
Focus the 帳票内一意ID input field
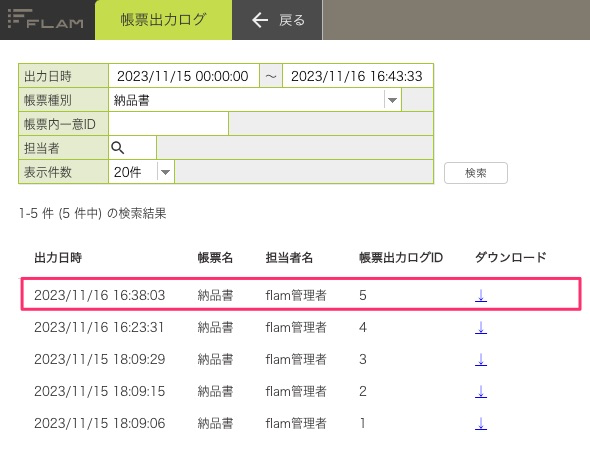(168, 124)
